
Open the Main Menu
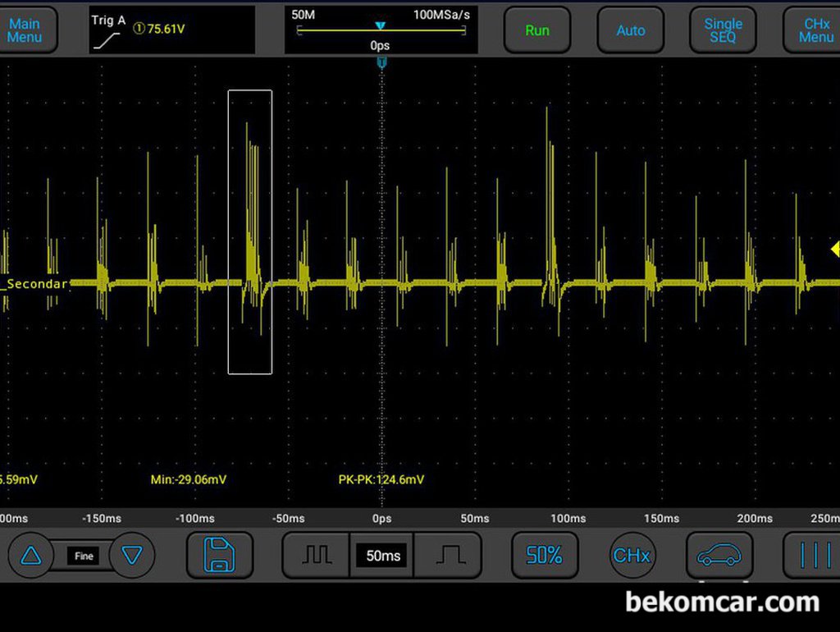click(x=25, y=30)
